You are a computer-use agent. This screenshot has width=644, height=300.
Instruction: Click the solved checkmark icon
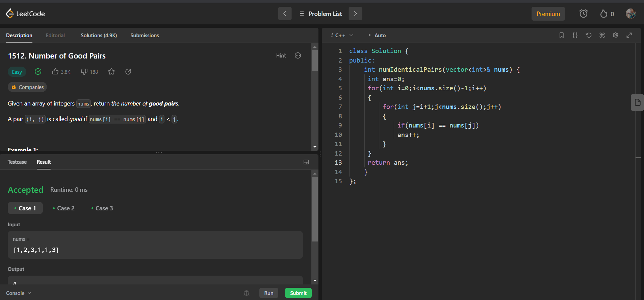coord(38,71)
